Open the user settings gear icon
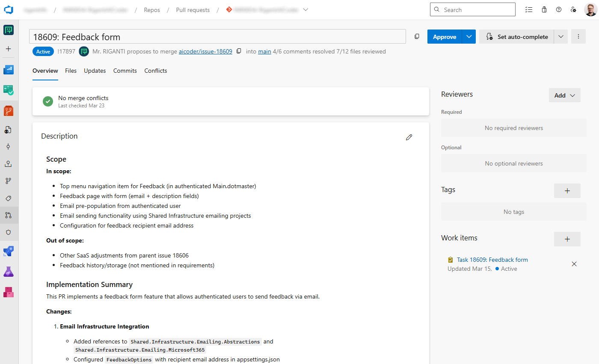Image resolution: width=599 pixels, height=364 pixels. point(573,9)
